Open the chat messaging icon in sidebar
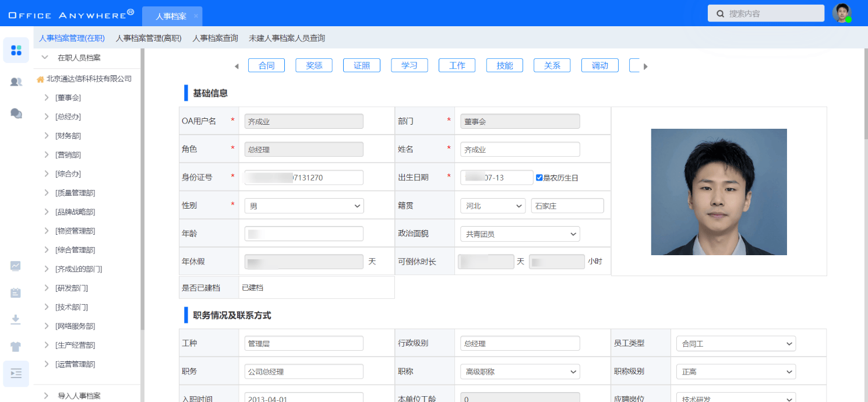868x402 pixels. coord(16,113)
